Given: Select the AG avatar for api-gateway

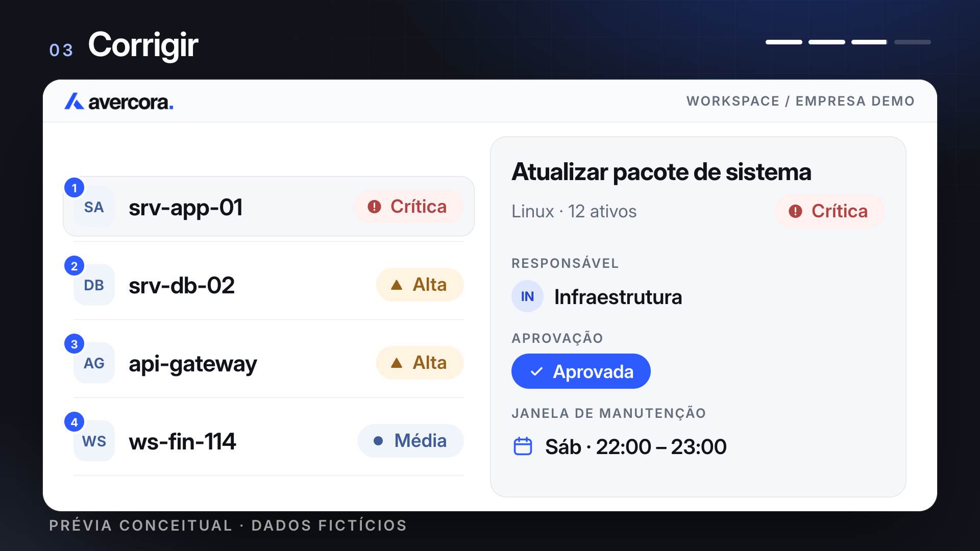Looking at the screenshot, I should 94,363.
